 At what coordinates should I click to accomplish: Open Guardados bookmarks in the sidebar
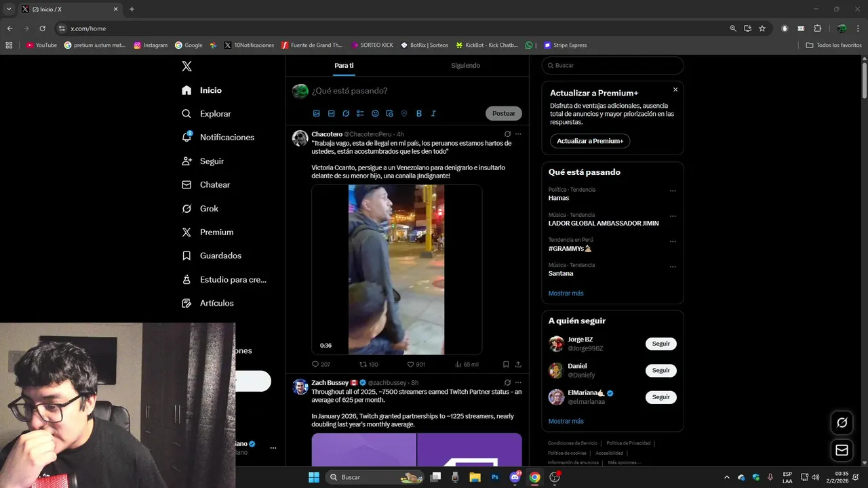pyautogui.click(x=212, y=256)
